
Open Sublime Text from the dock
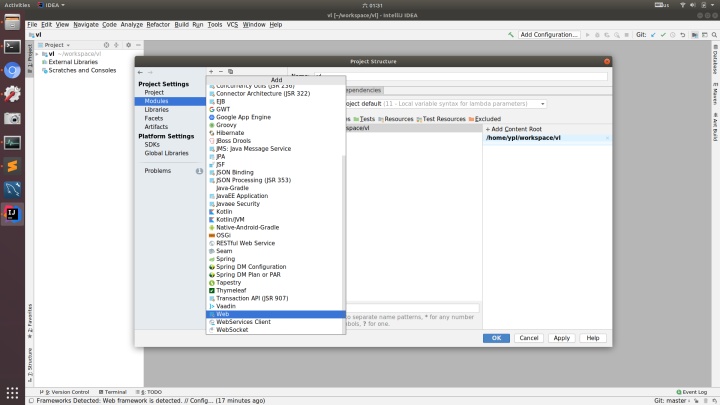click(x=12, y=166)
